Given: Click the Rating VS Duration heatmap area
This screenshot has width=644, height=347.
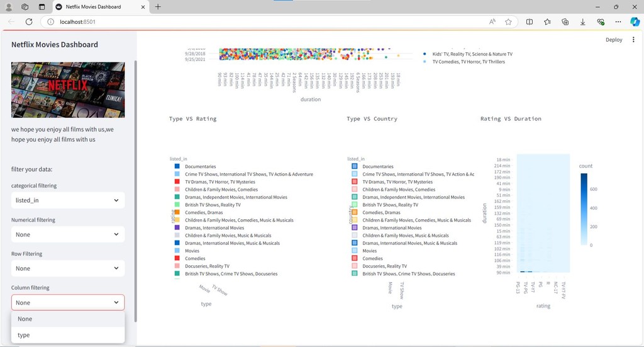Looking at the screenshot, I should click(543, 213).
